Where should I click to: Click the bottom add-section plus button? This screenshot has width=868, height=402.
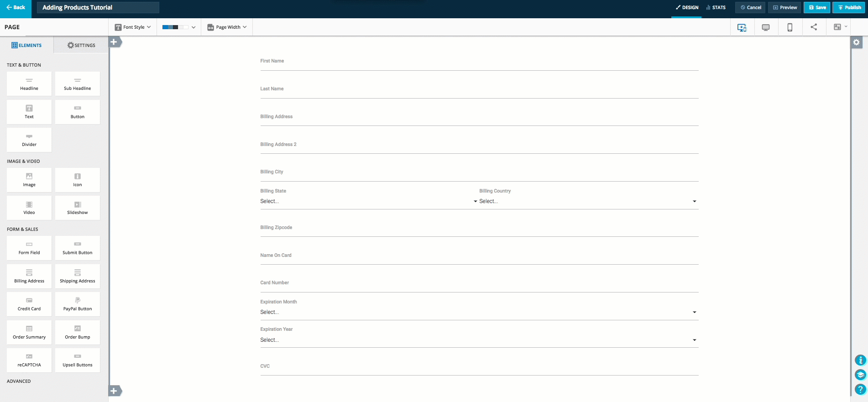(115, 391)
